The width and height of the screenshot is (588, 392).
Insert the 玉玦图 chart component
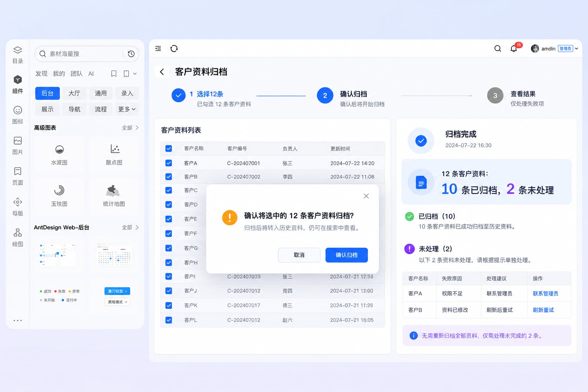59,196
